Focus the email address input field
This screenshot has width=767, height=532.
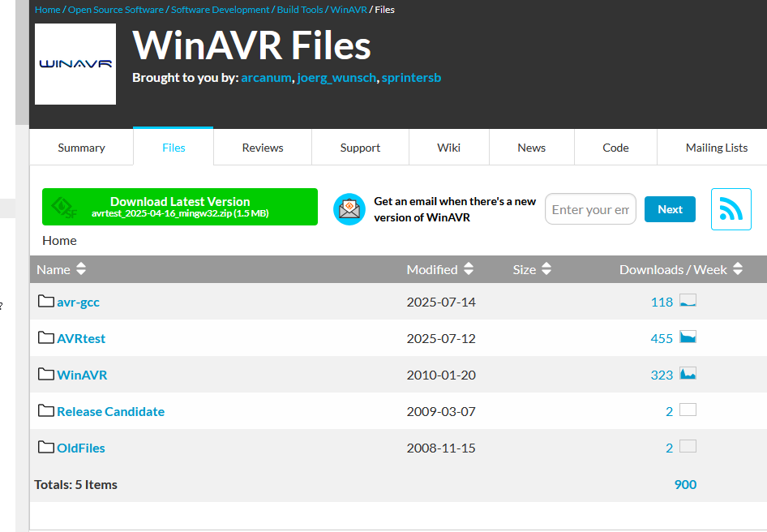590,209
